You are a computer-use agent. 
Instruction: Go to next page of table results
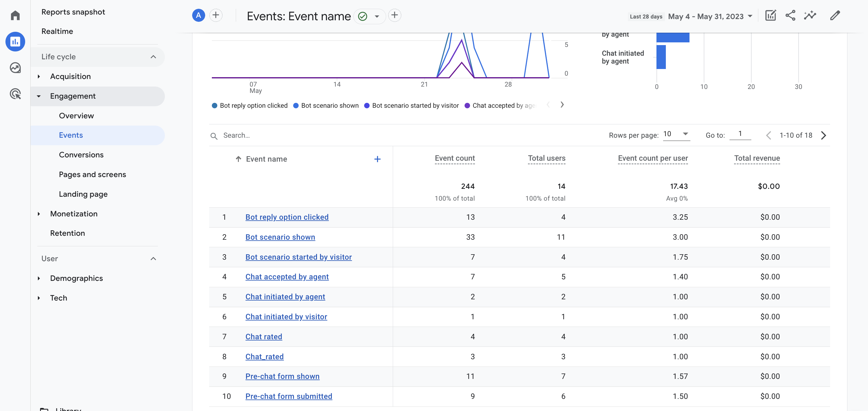[x=823, y=135]
